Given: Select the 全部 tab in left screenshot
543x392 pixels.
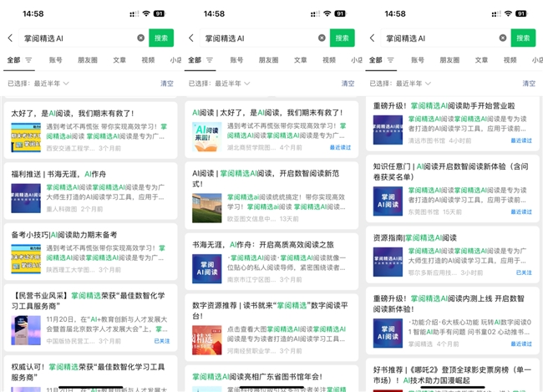Looking at the screenshot, I should coord(14,60).
